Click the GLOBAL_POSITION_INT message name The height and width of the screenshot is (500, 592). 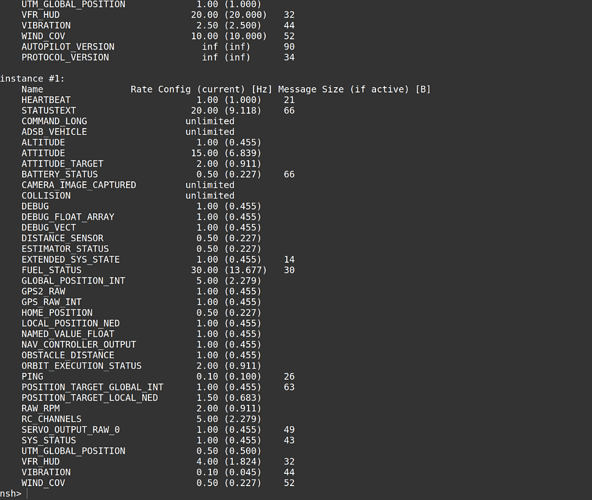click(x=73, y=281)
